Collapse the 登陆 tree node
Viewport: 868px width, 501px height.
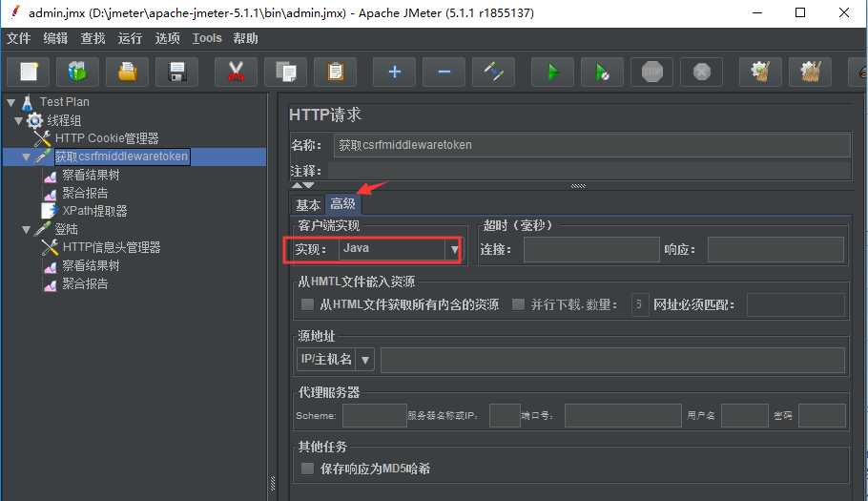pos(26,229)
